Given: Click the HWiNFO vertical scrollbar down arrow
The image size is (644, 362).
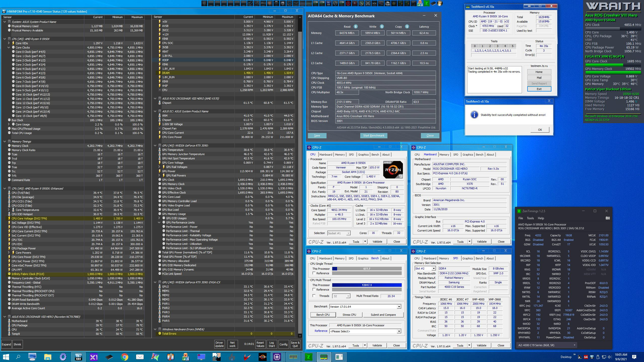Looking at the screenshot, I should click(x=300, y=336).
